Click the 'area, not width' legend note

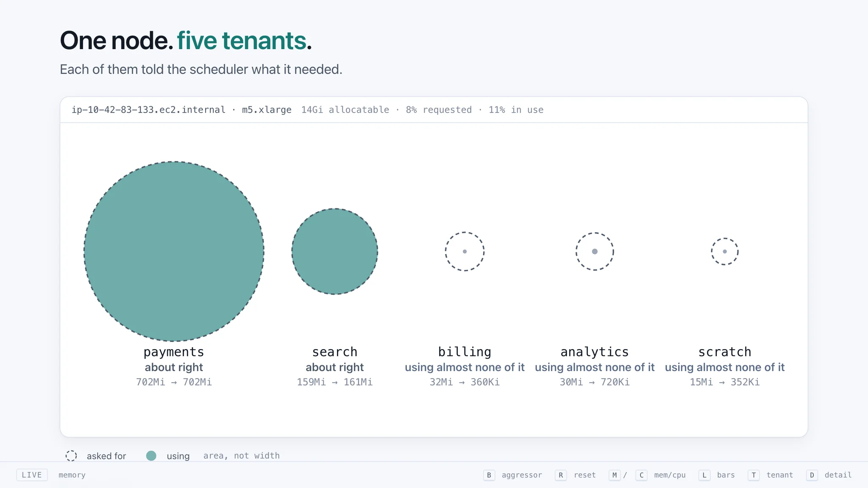tap(242, 456)
